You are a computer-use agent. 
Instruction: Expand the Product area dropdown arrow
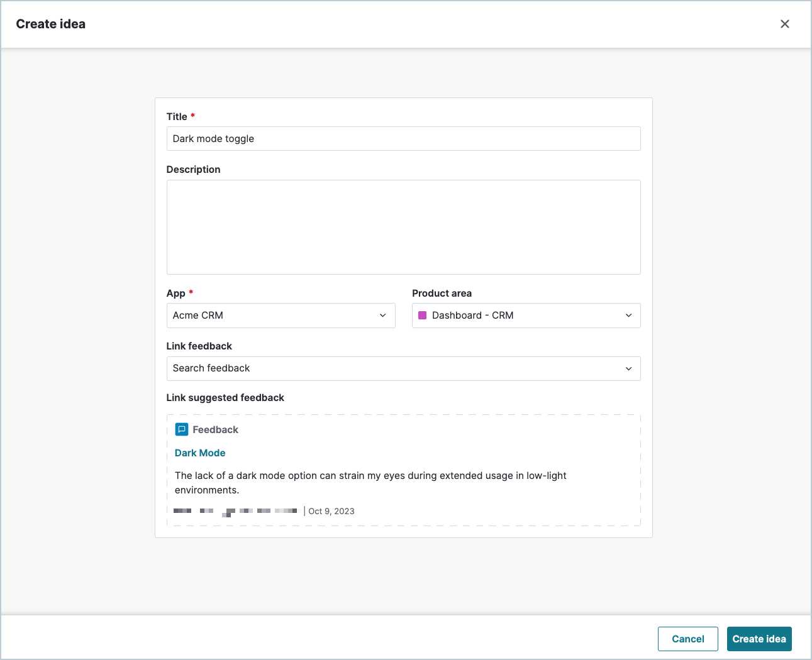point(628,316)
